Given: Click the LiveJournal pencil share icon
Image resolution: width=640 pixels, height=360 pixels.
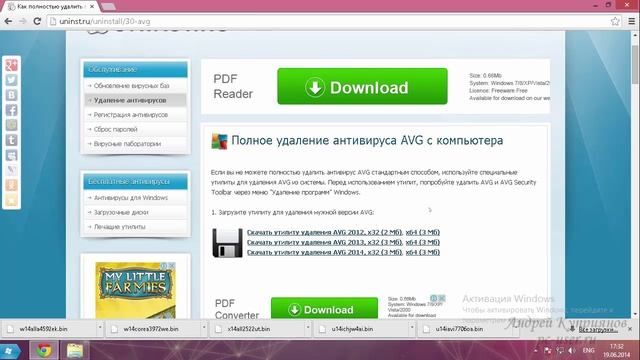Looking at the screenshot, I should (11, 170).
